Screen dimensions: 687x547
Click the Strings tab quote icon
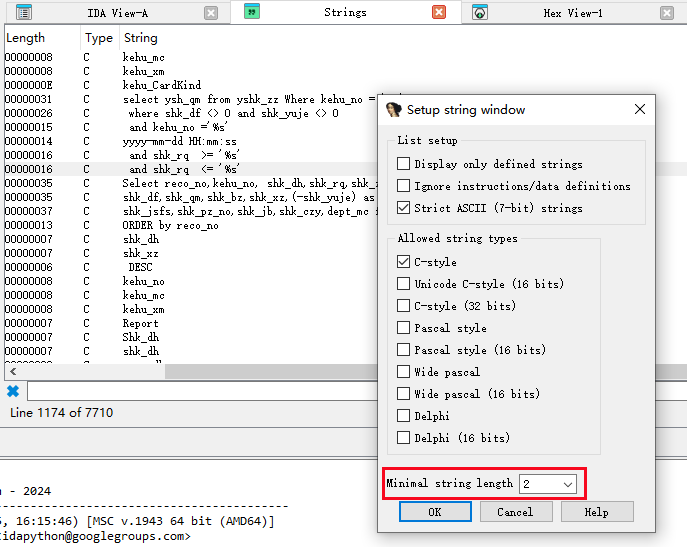click(253, 13)
